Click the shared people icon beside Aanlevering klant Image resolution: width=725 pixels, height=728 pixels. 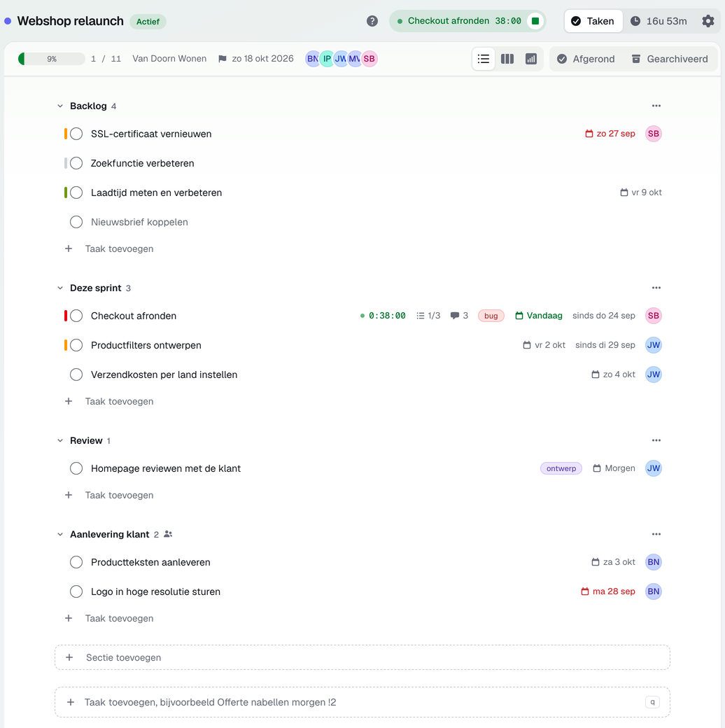click(x=168, y=534)
